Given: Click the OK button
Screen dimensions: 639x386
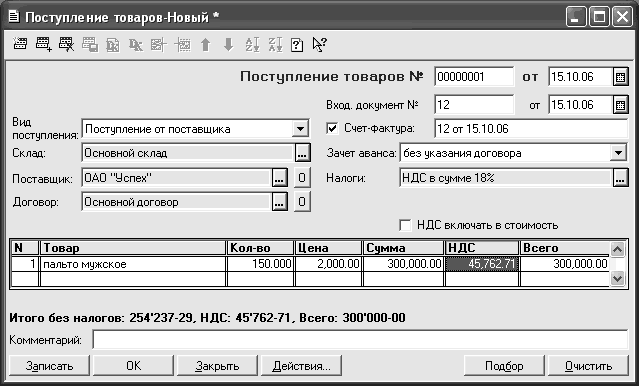Looking at the screenshot, I should pos(134,366).
